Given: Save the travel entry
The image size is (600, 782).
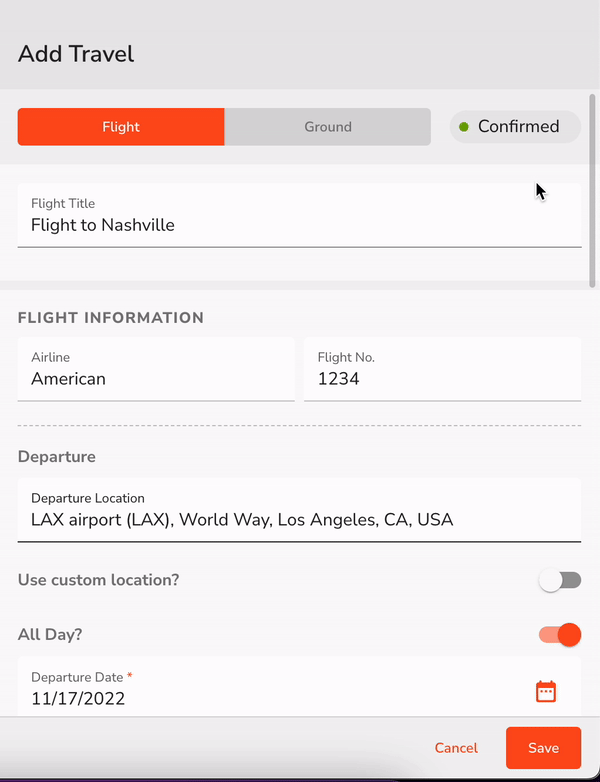Looking at the screenshot, I should coord(543,748).
